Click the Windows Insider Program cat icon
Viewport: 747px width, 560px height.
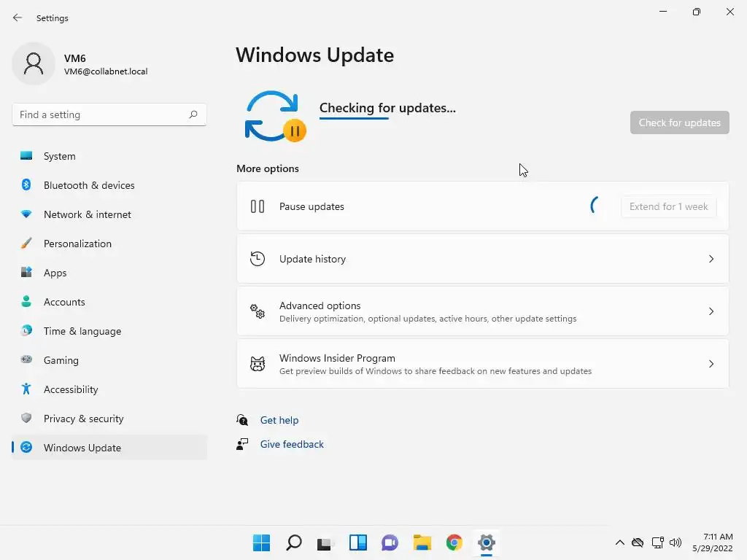258,365
